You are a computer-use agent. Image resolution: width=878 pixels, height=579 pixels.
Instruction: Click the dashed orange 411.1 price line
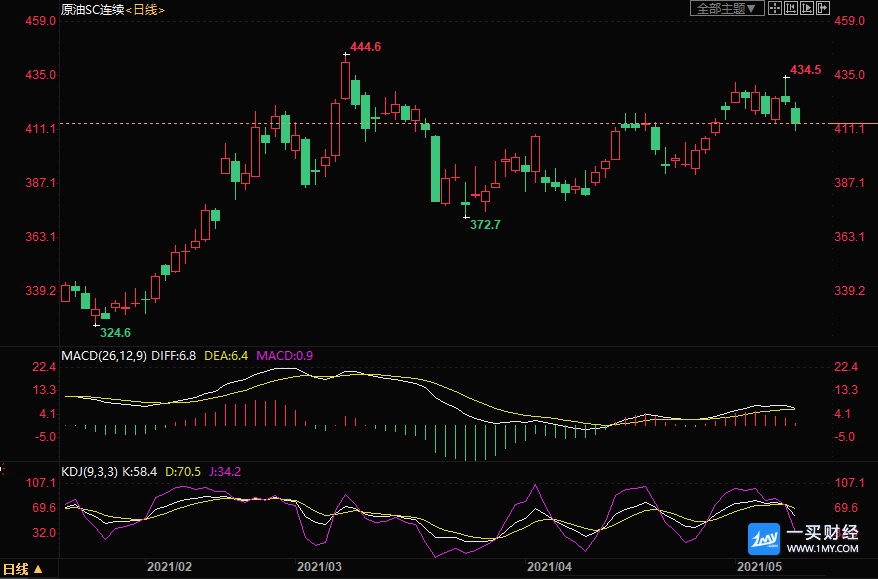click(445, 123)
